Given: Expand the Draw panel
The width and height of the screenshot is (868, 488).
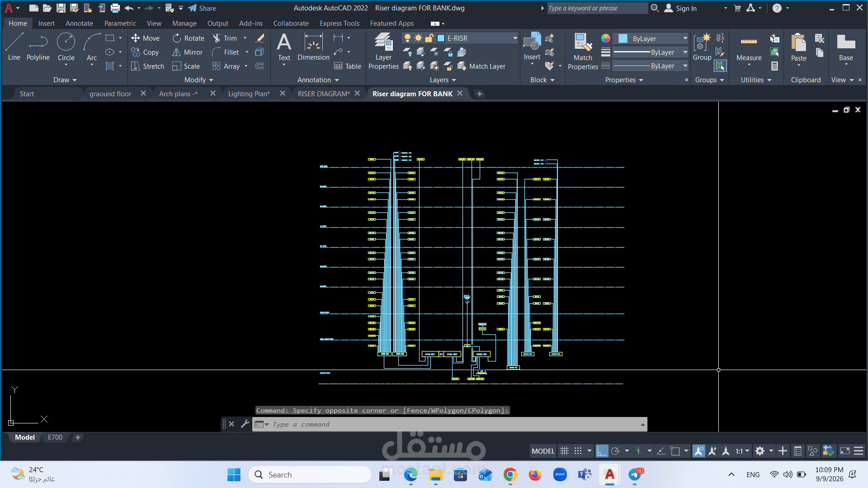Looking at the screenshot, I should pos(65,80).
